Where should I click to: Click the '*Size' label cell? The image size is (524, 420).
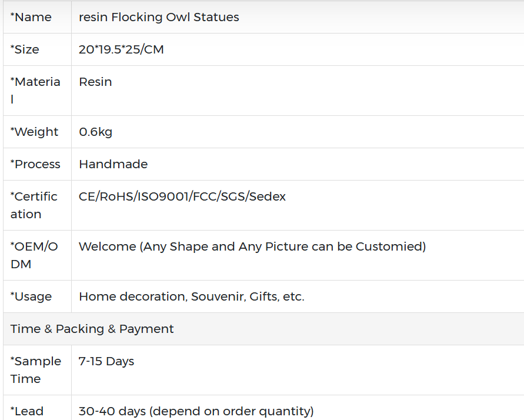pos(25,49)
